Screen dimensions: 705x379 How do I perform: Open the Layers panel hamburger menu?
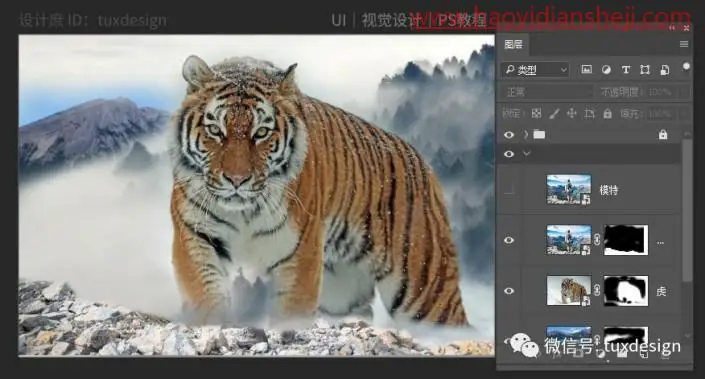tap(684, 44)
